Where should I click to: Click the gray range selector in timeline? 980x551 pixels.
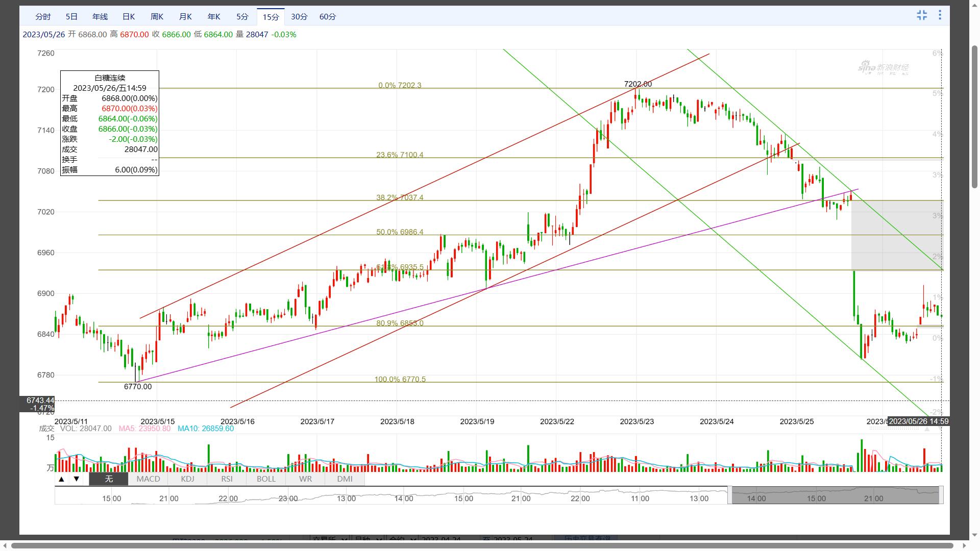pyautogui.click(x=835, y=495)
